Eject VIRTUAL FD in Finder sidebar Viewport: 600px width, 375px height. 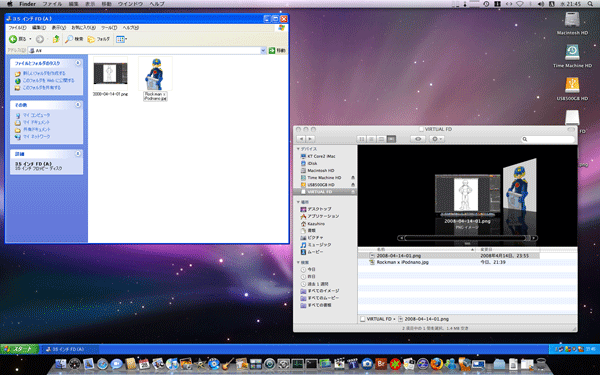coord(353,192)
